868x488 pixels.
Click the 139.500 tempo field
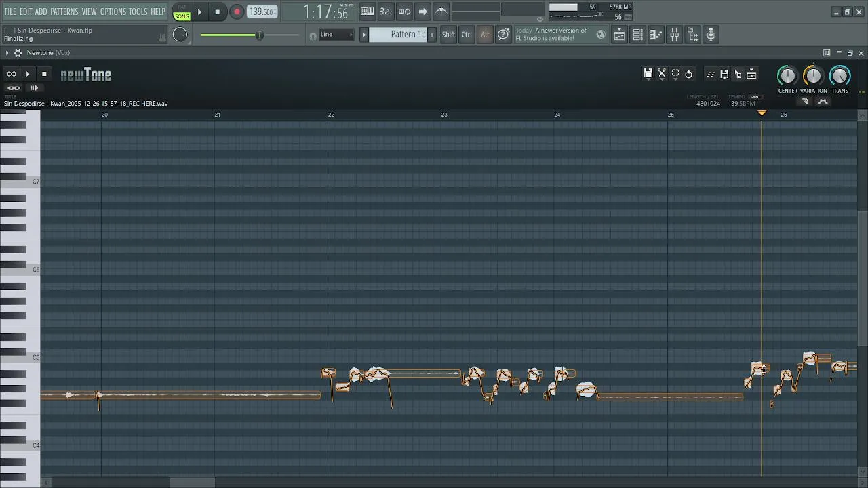(262, 12)
